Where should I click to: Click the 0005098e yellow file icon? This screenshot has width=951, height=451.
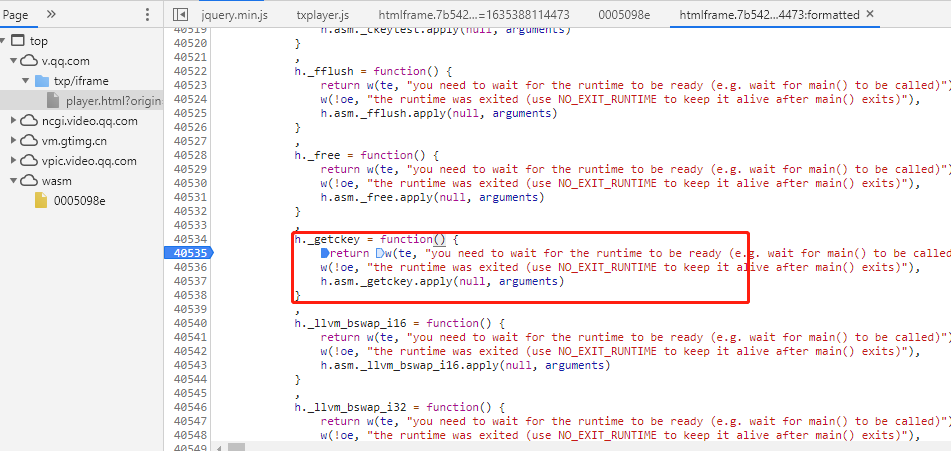tap(41, 201)
